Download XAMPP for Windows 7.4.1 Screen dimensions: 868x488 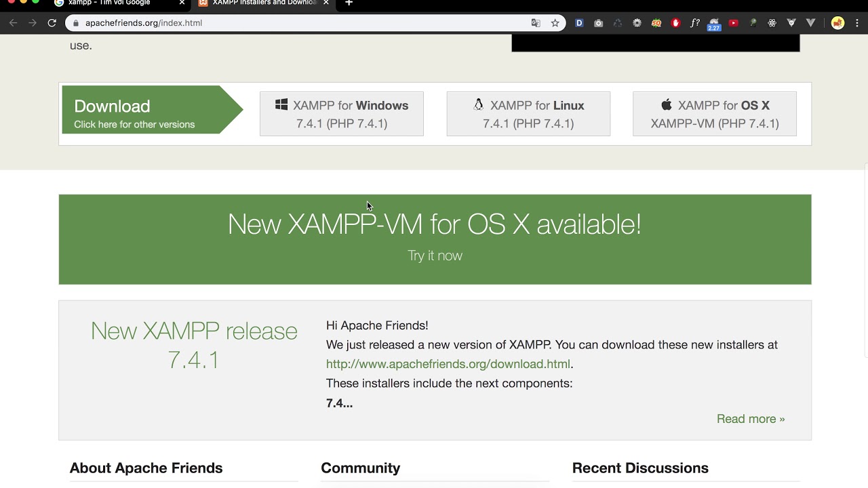pyautogui.click(x=342, y=114)
